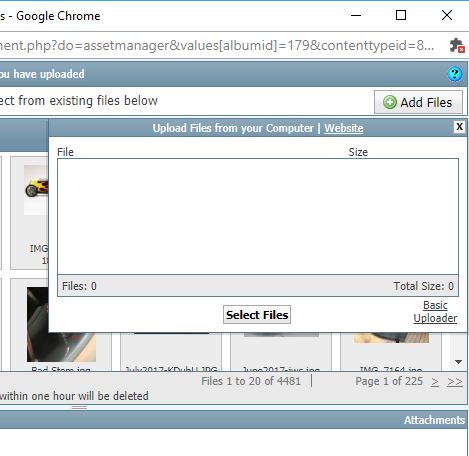Viewport: 469px width, 456px height.
Task: Switch to the Basic Uploader link
Action: pos(435,311)
